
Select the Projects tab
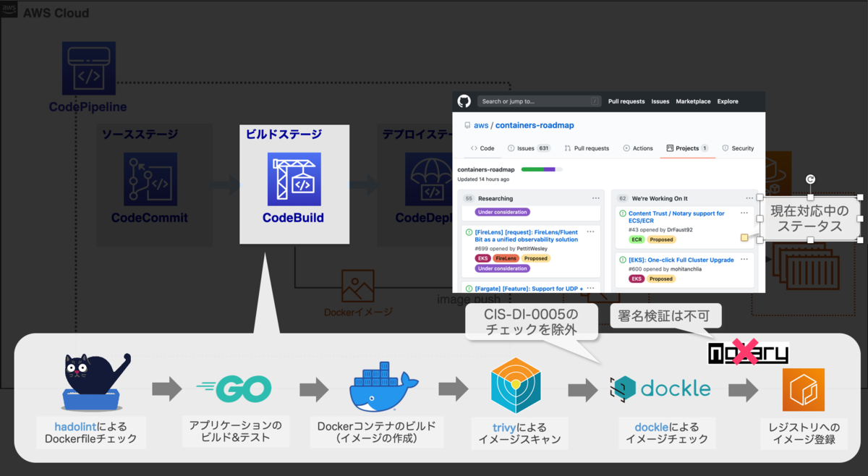point(687,148)
